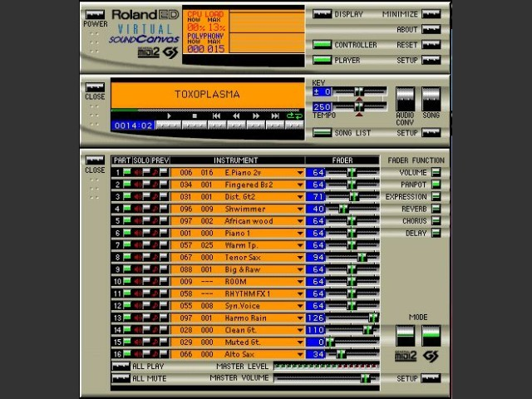Mute part 14 Clean Gt. speaker icon
Image resolution: width=532 pixels, height=399 pixels.
(138, 330)
